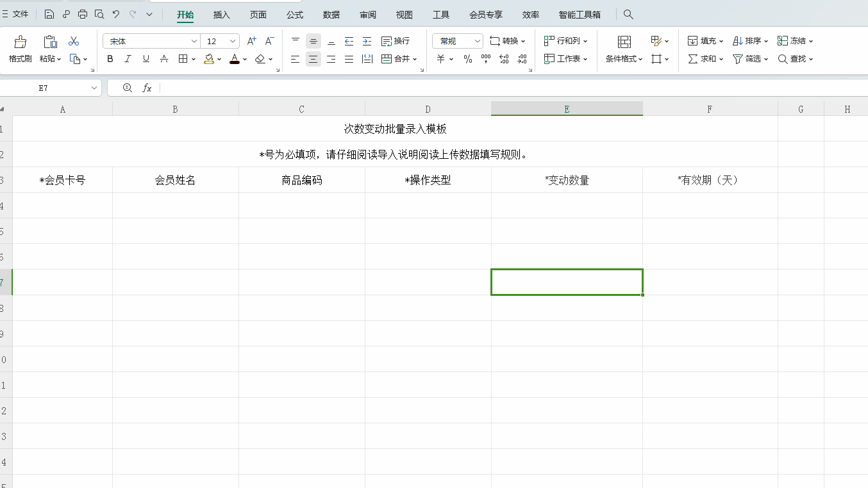Switch to the 数据 ribbon tab
Viewport: 868px width, 488px height.
click(331, 14)
